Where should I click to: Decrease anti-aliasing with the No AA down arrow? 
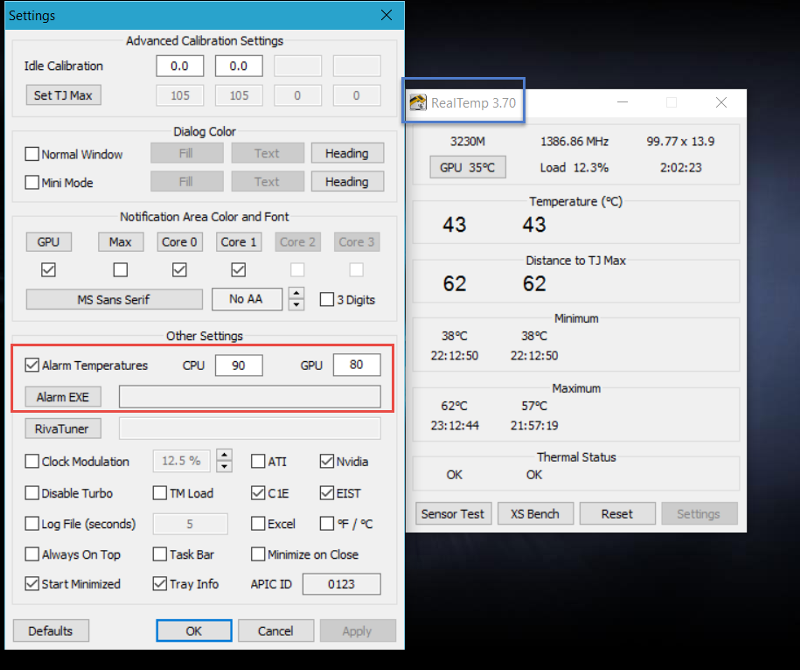click(x=296, y=305)
